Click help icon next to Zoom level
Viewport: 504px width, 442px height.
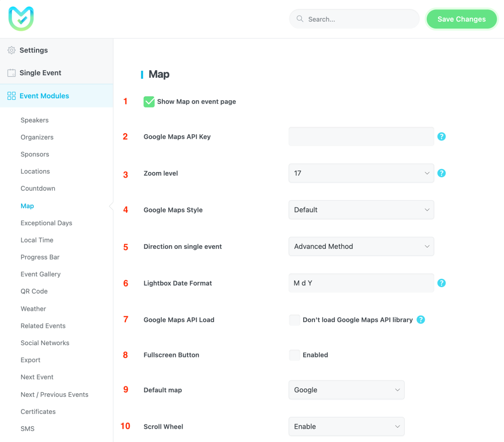click(x=441, y=173)
